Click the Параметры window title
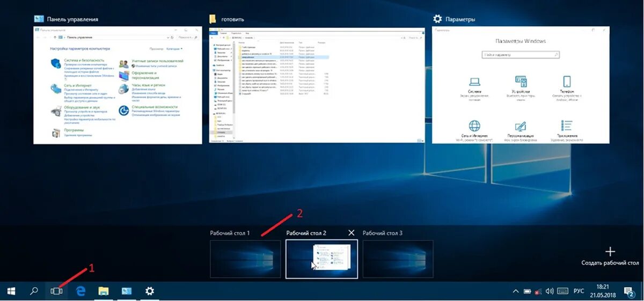This screenshot has width=644, height=301. [460, 19]
